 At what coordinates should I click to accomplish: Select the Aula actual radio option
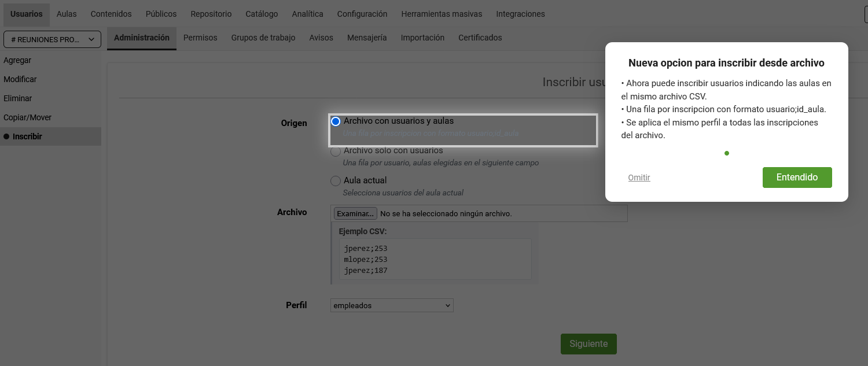point(336,181)
